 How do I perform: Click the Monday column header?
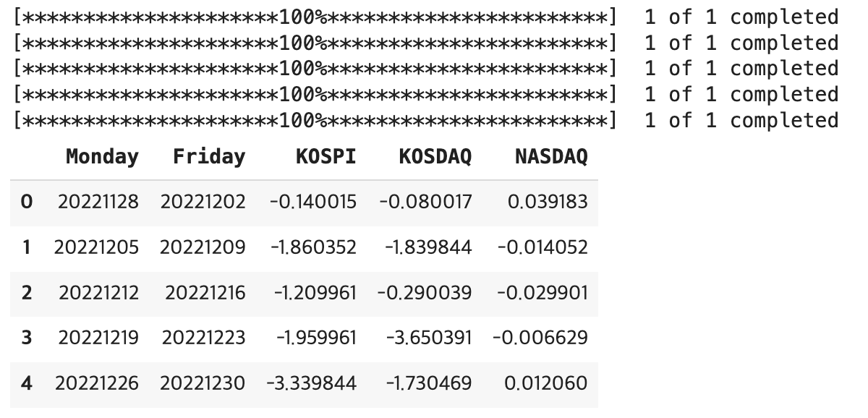[102, 157]
